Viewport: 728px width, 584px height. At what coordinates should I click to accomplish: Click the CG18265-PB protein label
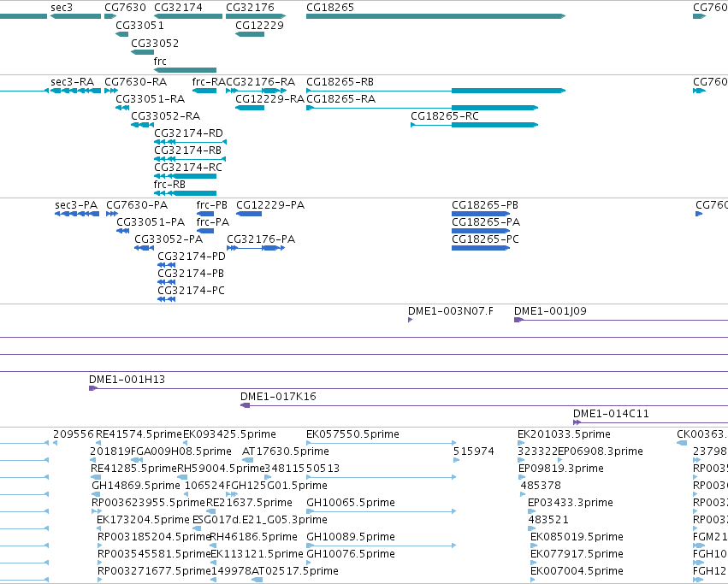(x=485, y=205)
